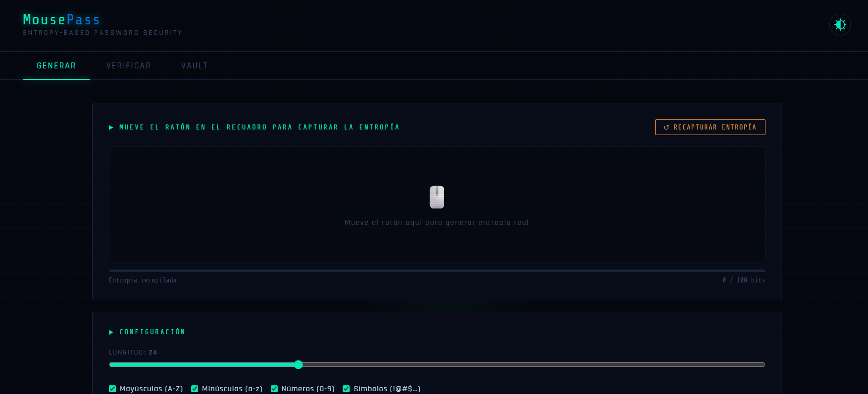
Task: Open the Vault tab
Action: pyautogui.click(x=194, y=66)
